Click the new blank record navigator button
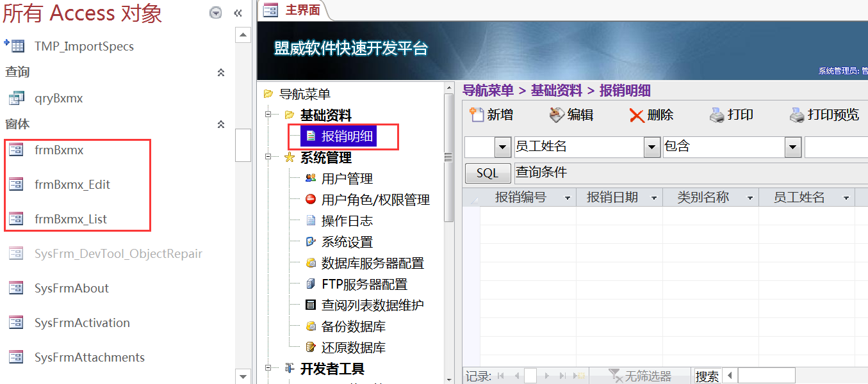The image size is (868, 384). click(x=579, y=376)
